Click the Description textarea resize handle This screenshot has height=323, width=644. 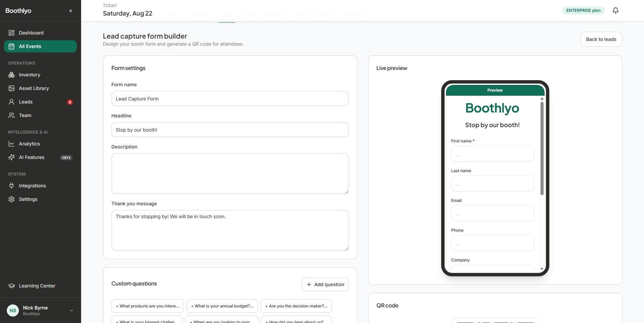point(347,192)
